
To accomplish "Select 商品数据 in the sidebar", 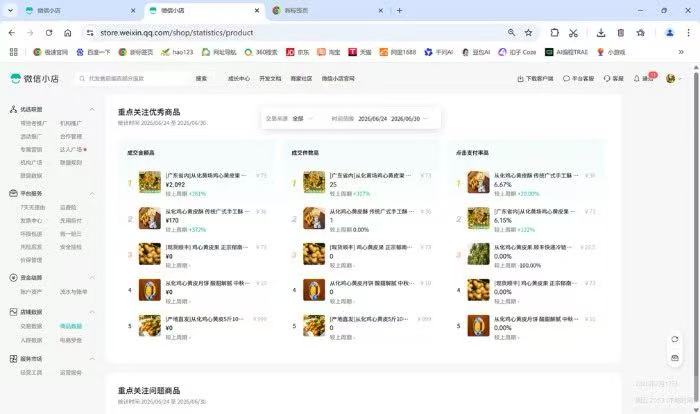I will tap(71, 326).
